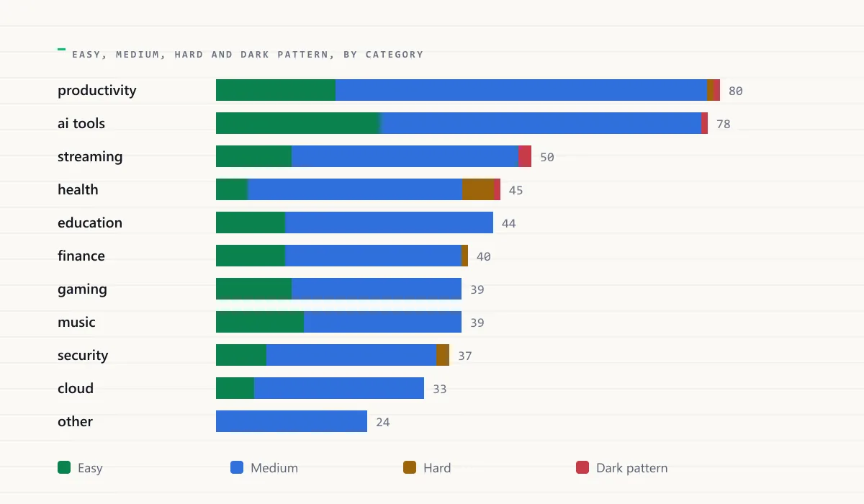Click the Medium legend blue swatch
Viewport: 864px width, 504px height.
237,467
